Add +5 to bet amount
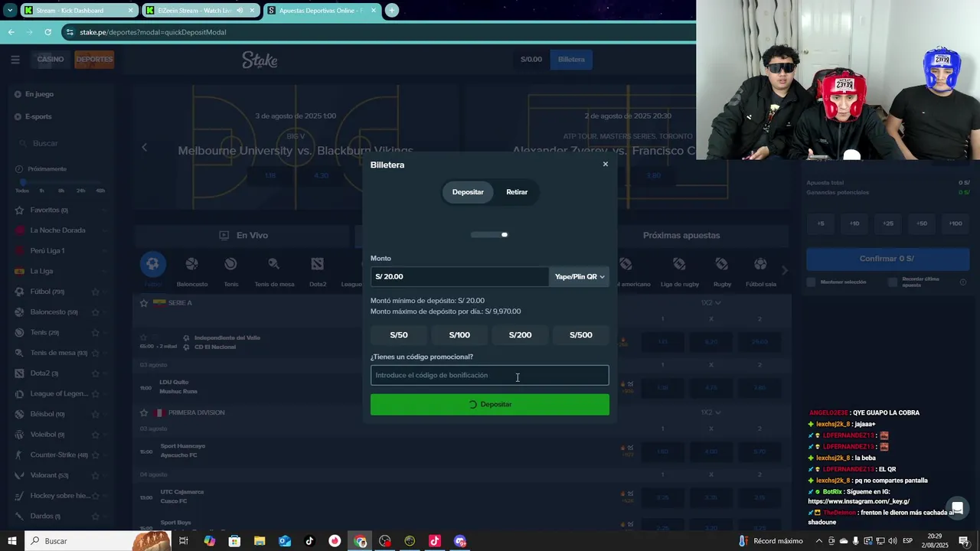 pyautogui.click(x=821, y=223)
